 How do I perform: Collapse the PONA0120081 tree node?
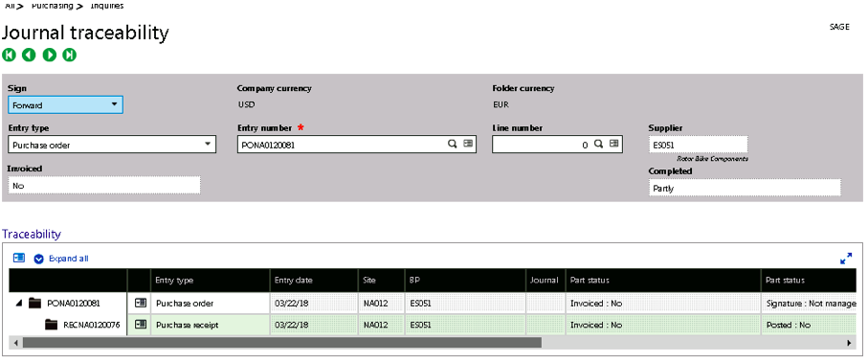[19, 304]
